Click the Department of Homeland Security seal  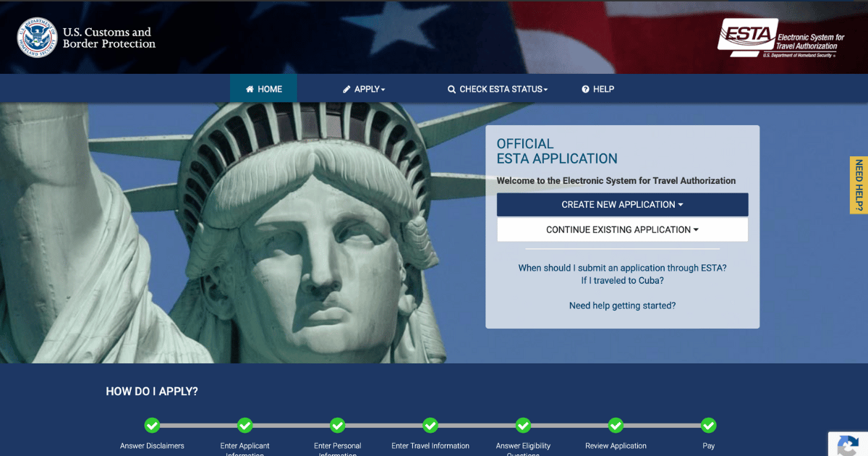tap(37, 38)
